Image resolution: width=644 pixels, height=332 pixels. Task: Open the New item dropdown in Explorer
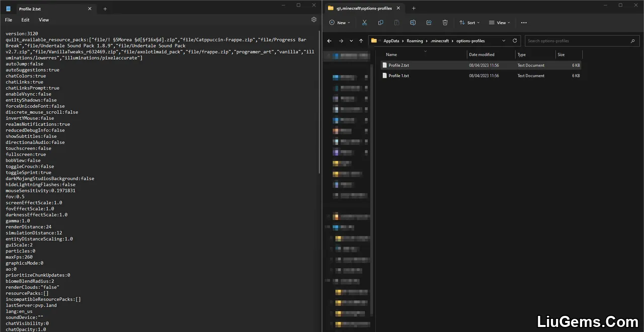pos(340,23)
